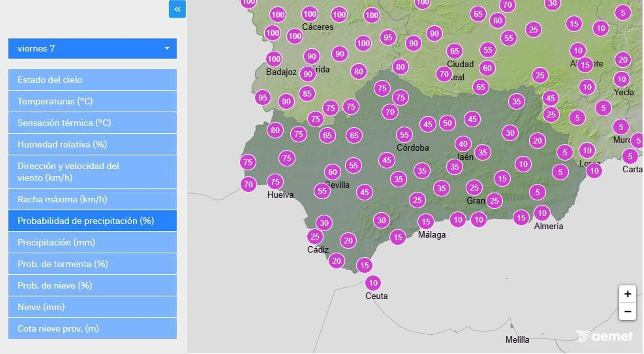Show Prob. de tormenta (%) layer

coord(92,264)
